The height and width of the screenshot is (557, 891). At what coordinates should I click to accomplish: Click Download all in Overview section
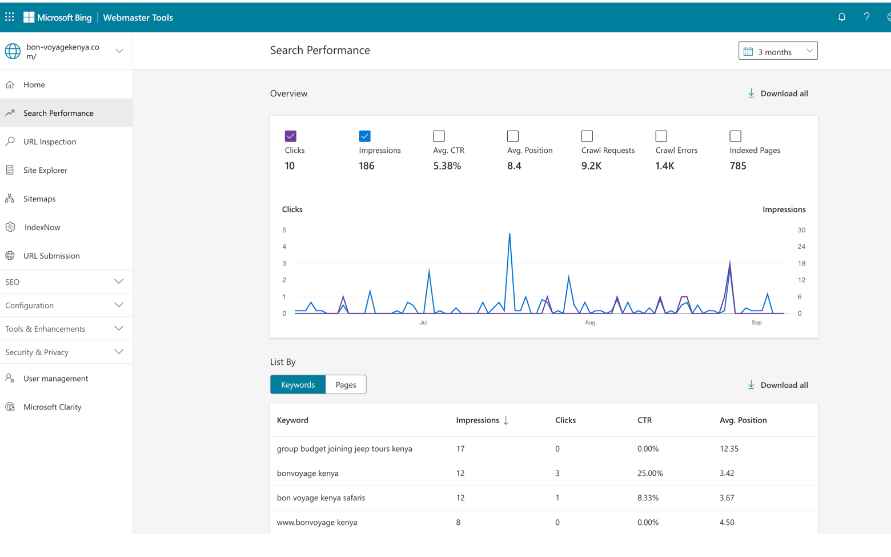tap(778, 94)
